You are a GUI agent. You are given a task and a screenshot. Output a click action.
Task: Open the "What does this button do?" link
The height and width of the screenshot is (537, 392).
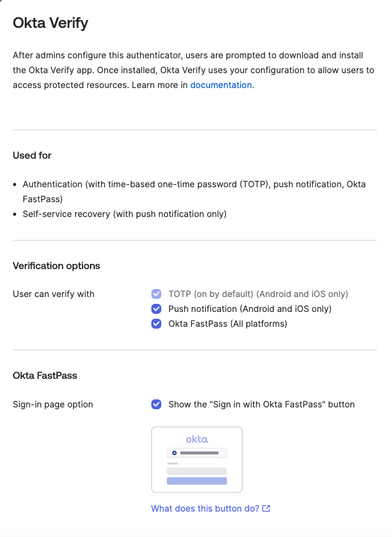click(205, 508)
